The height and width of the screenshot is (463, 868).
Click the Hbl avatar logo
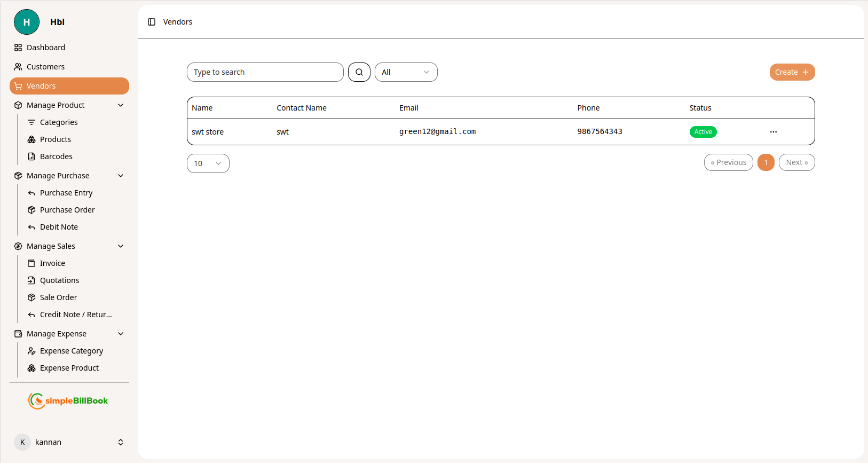[x=27, y=22]
